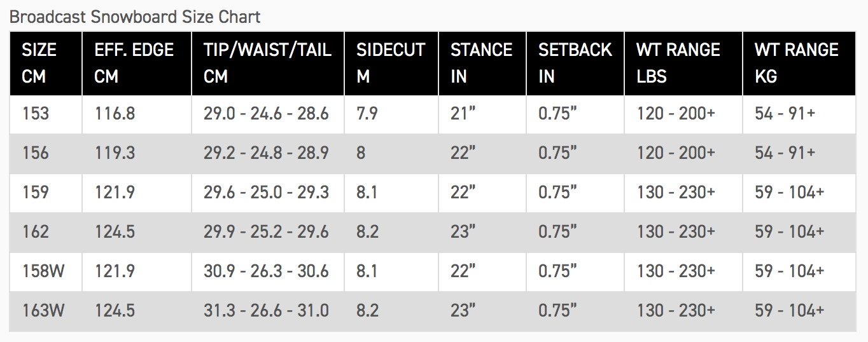This screenshot has width=868, height=342.
Task: Click the EFF. EDGE CM header
Action: [134, 63]
